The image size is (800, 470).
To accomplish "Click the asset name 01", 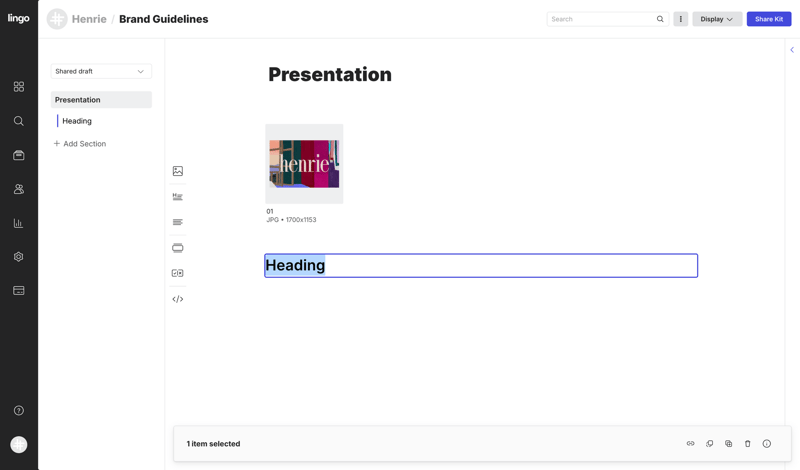I will [x=270, y=211].
